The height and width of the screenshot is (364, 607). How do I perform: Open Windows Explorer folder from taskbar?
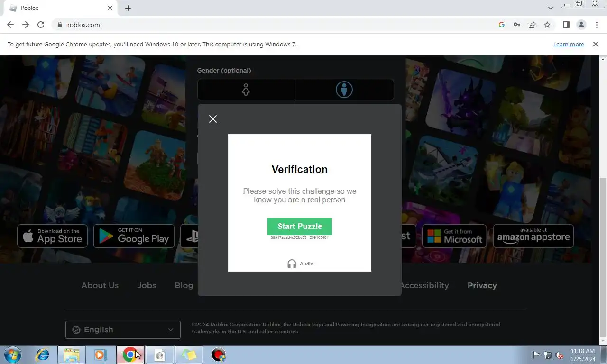coord(72,355)
